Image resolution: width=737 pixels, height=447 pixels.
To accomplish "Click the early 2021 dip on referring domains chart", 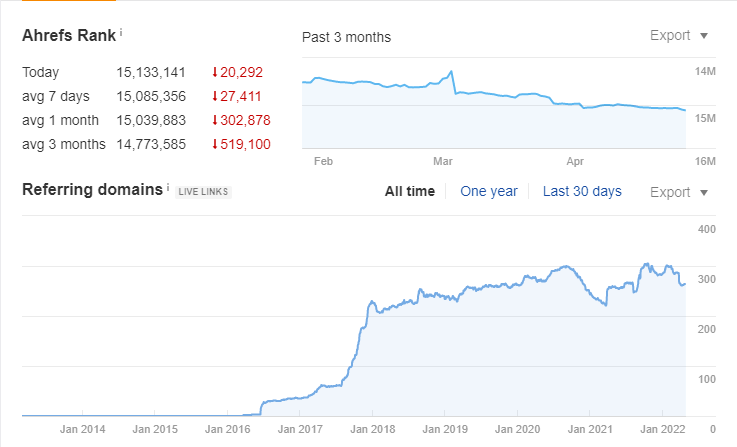I will pos(606,305).
